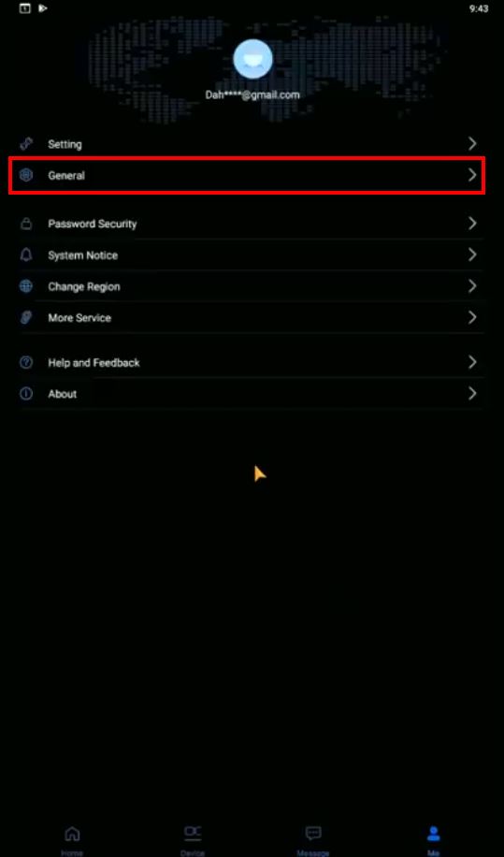Viewport: 504px width, 857px height.
Task: Click the Password Security lock icon
Action: 25,224
